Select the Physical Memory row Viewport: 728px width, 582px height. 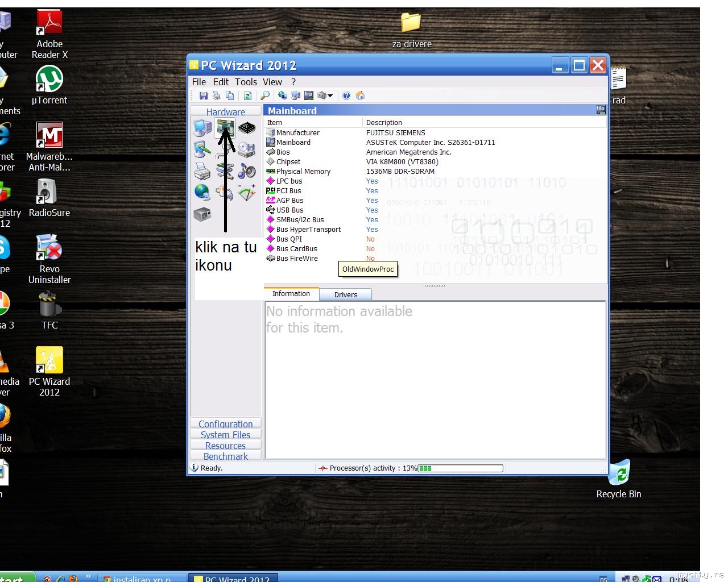436,172
